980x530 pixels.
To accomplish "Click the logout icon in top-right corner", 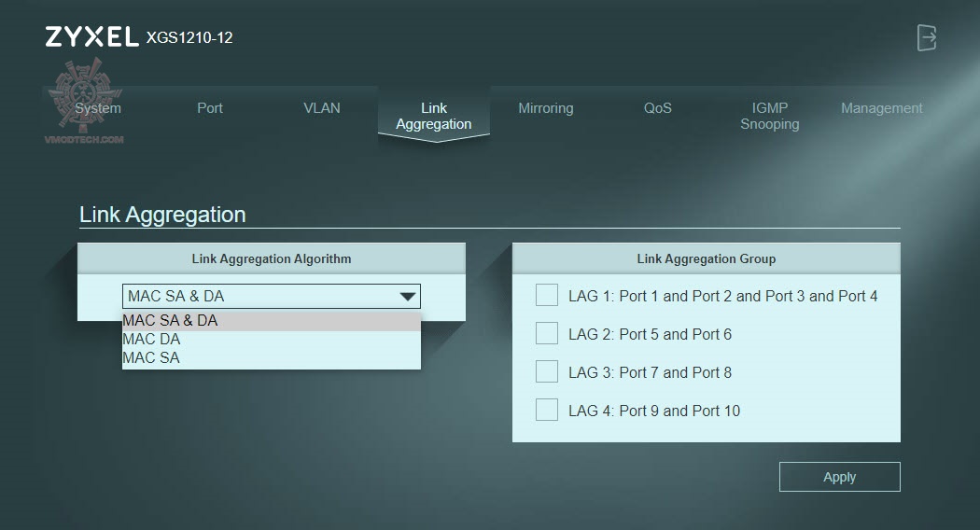I will pyautogui.click(x=926, y=38).
